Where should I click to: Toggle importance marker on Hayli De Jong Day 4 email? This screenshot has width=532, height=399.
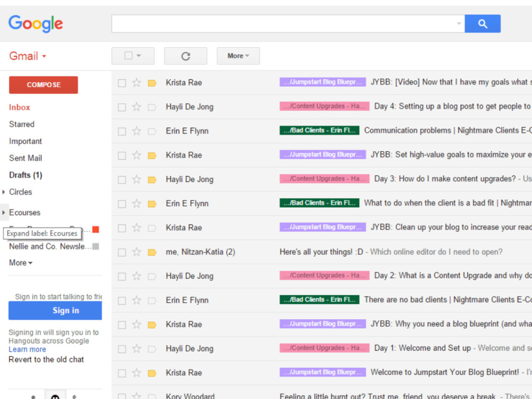(x=152, y=107)
